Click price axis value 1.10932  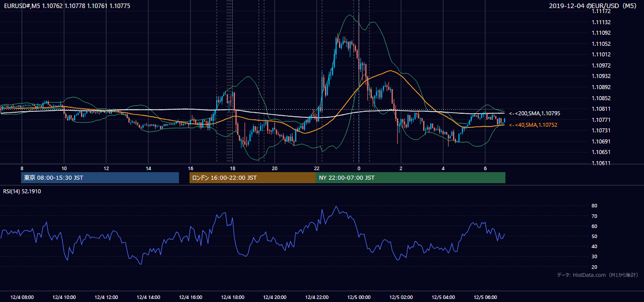(x=601, y=77)
